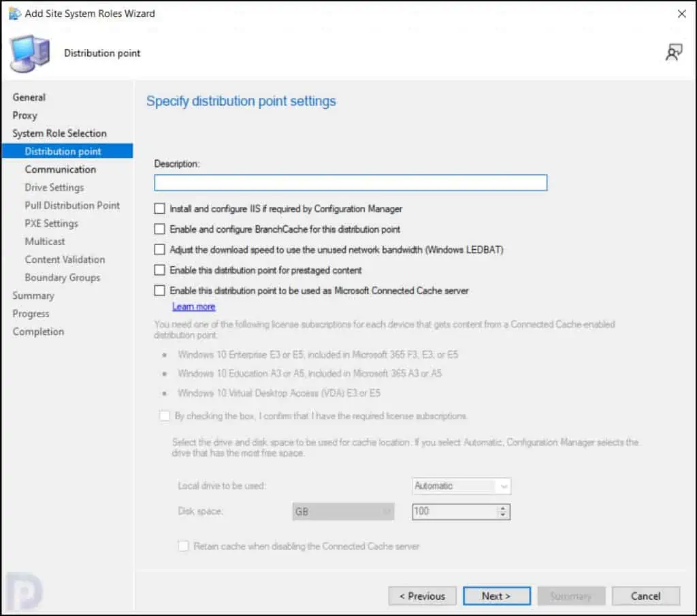Click the Distribution point computer icon in header
Image resolution: width=697 pixels, height=616 pixels.
tap(30, 54)
